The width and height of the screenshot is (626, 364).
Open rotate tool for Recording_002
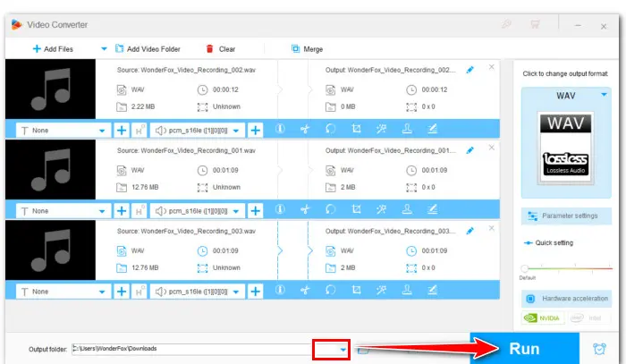330,129
